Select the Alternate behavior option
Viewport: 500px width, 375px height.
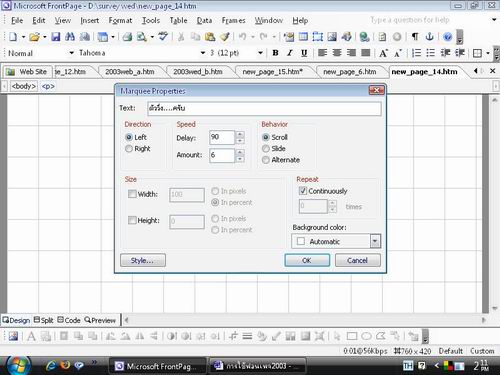click(266, 160)
